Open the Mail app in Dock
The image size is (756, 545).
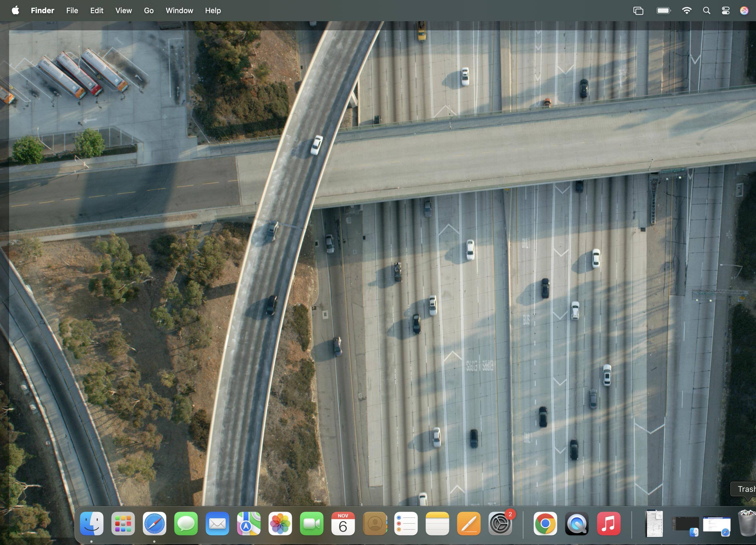click(217, 524)
